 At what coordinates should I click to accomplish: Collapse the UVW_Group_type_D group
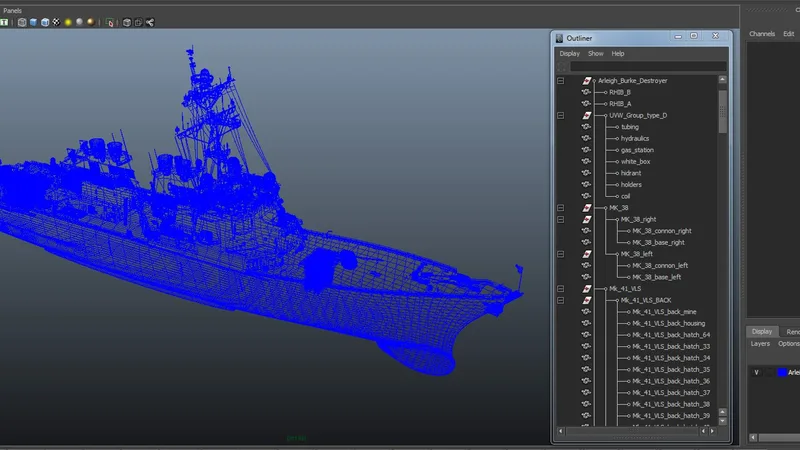561,115
